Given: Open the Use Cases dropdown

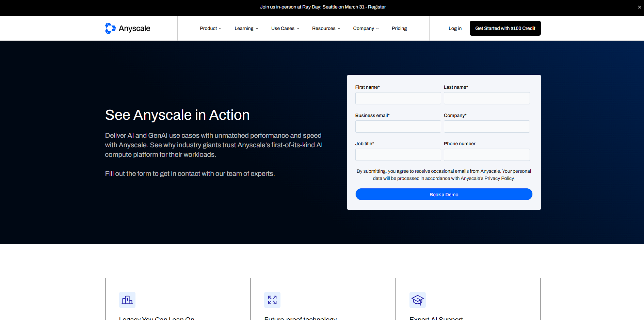Looking at the screenshot, I should coord(285,28).
